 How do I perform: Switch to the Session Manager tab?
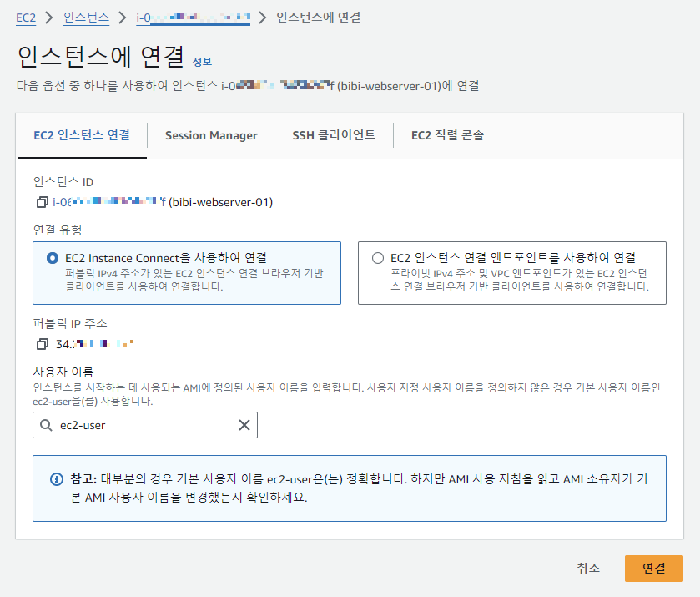211,135
